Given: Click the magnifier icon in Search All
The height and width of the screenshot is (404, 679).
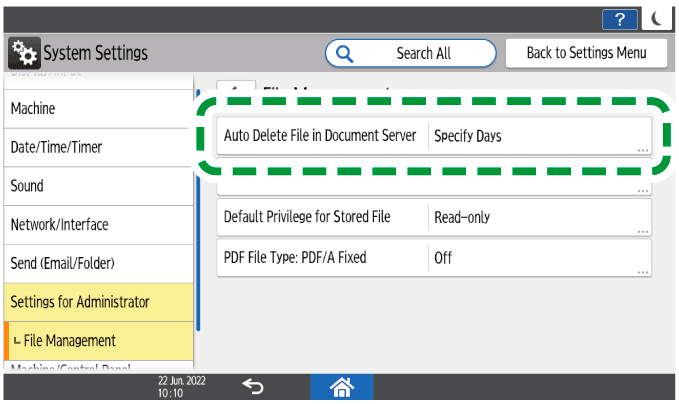Looking at the screenshot, I should [x=345, y=53].
